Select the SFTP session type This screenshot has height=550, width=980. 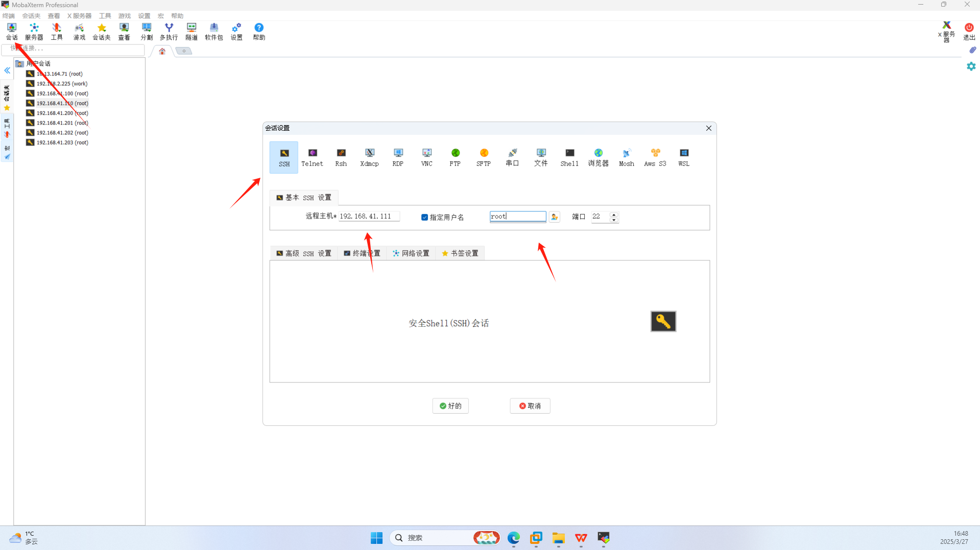click(484, 157)
